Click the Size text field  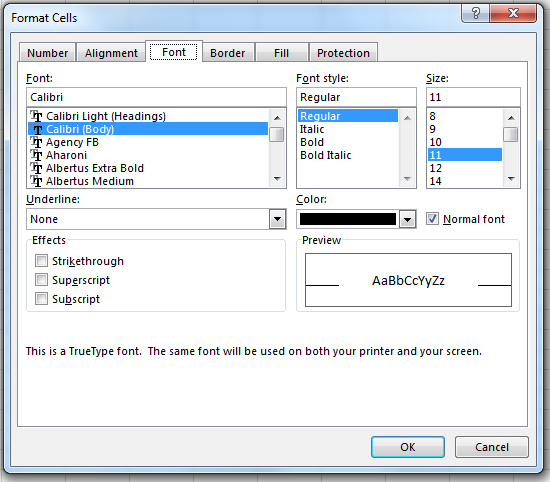point(473,97)
